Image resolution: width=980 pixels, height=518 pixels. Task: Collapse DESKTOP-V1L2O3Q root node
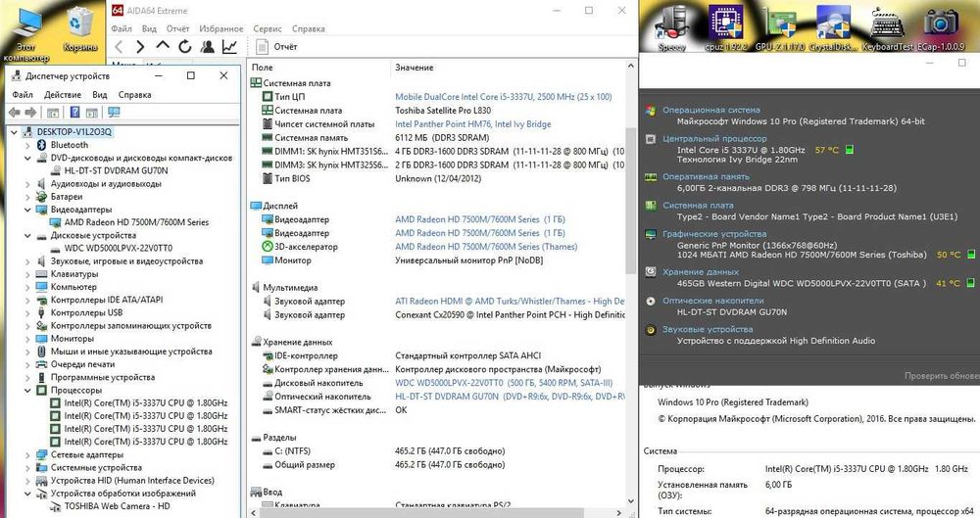pos(14,132)
